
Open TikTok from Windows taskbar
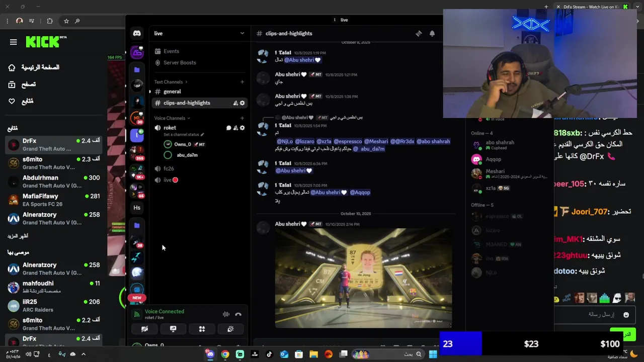(269, 354)
